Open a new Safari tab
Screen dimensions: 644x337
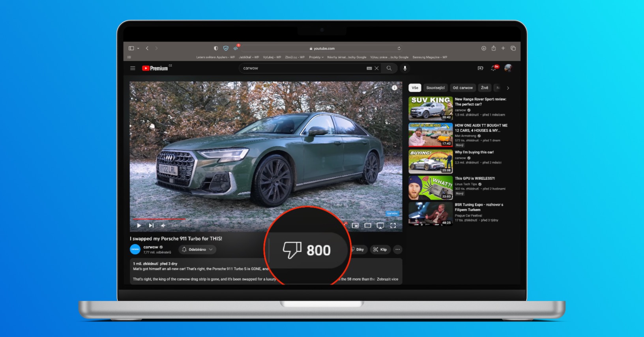(503, 48)
